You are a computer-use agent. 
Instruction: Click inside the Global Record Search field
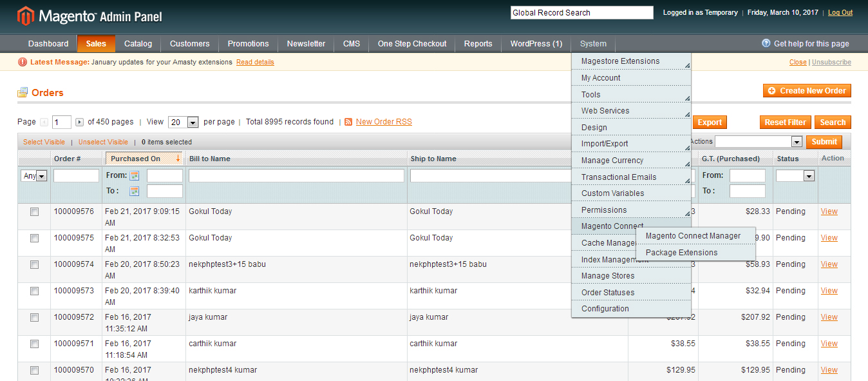581,12
